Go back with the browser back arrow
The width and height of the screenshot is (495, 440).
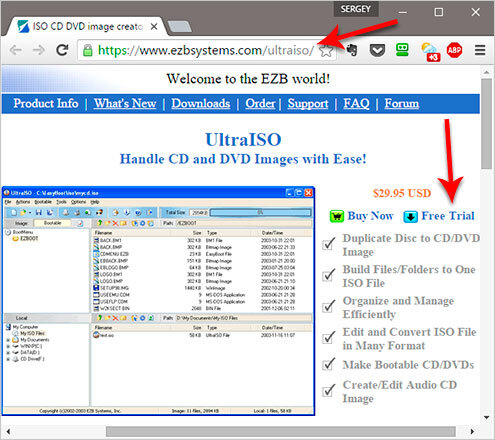pos(15,50)
